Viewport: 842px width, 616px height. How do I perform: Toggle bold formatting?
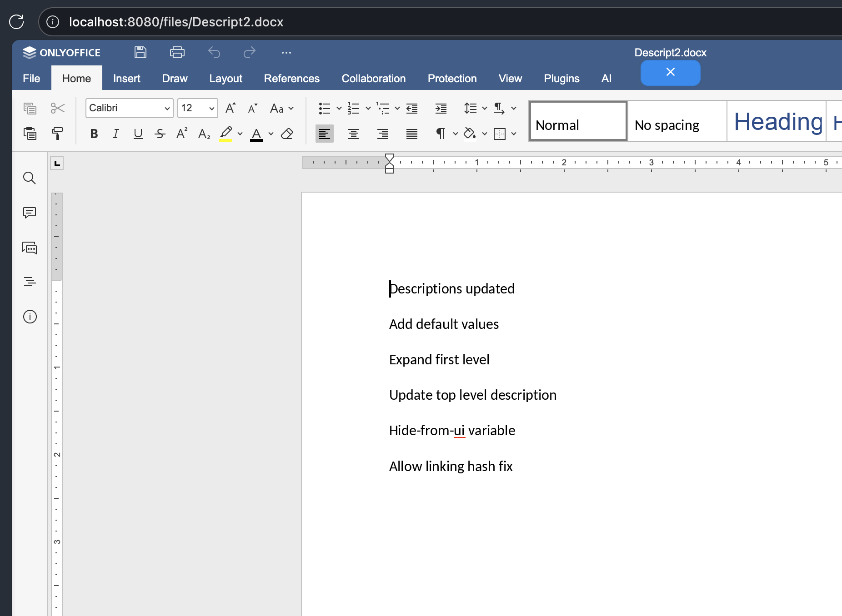94,134
